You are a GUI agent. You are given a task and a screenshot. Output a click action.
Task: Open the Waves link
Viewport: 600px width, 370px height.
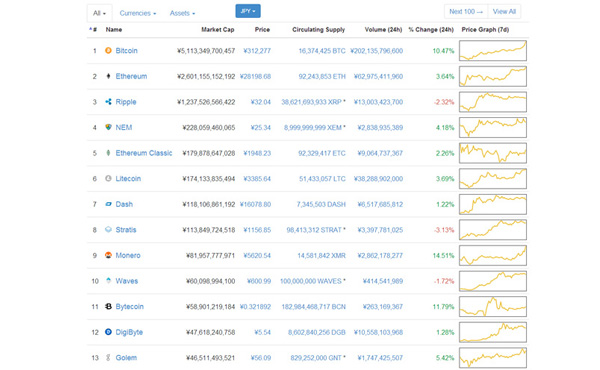pyautogui.click(x=127, y=281)
